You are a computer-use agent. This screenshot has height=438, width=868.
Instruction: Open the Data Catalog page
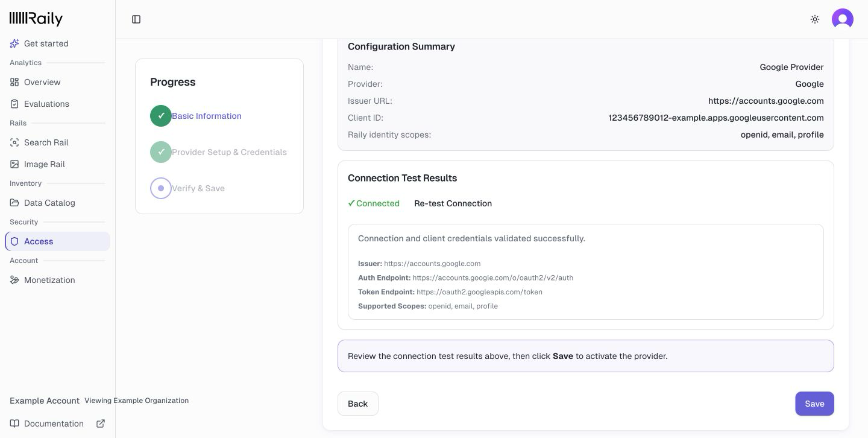[57, 203]
